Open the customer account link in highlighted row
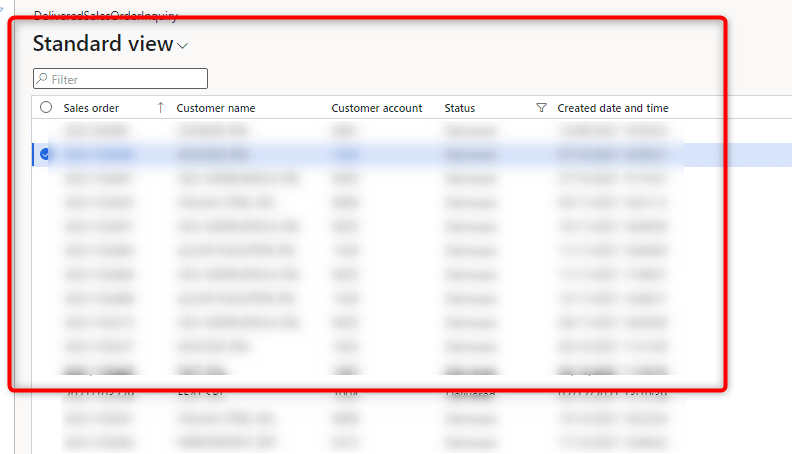The image size is (792, 454). 345,155
